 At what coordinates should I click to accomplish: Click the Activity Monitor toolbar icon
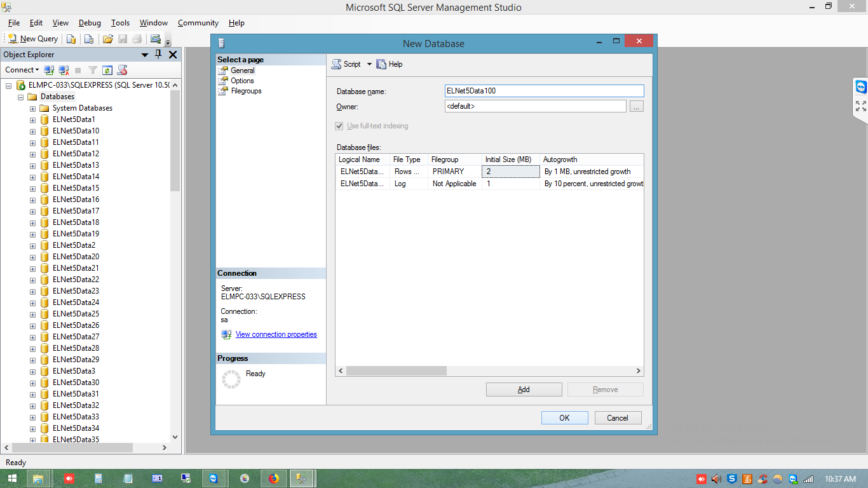click(156, 39)
